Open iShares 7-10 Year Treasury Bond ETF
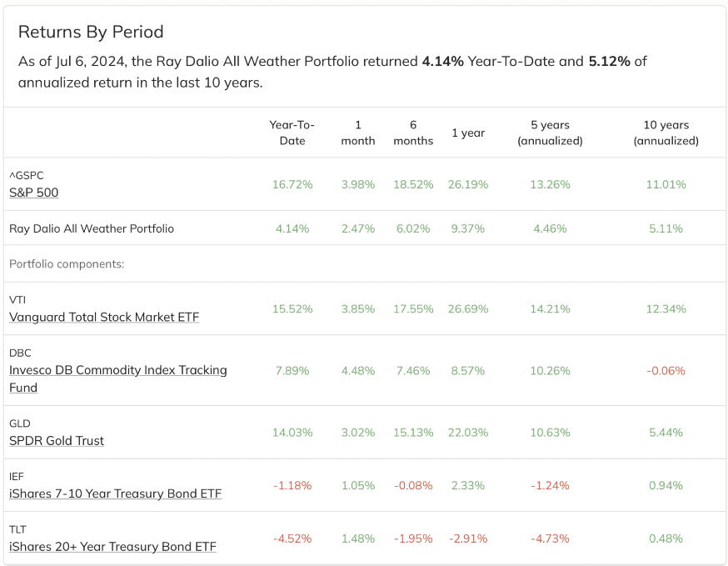This screenshot has height=566, width=728. pyautogui.click(x=115, y=493)
